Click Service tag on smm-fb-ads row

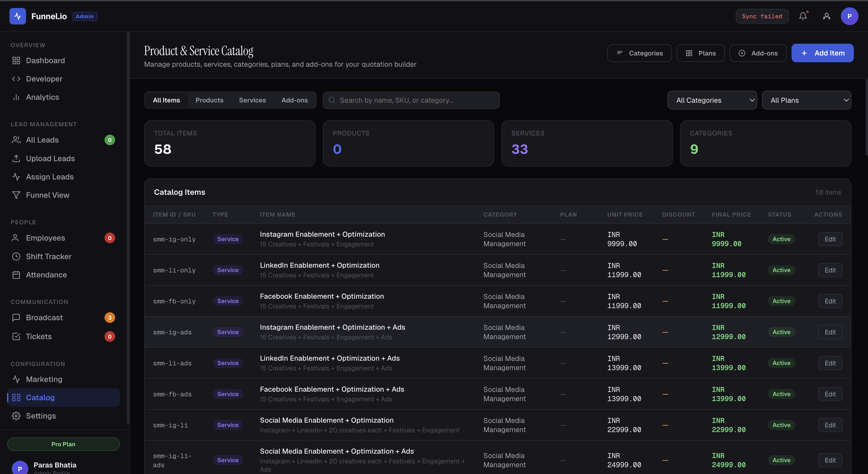[228, 394]
